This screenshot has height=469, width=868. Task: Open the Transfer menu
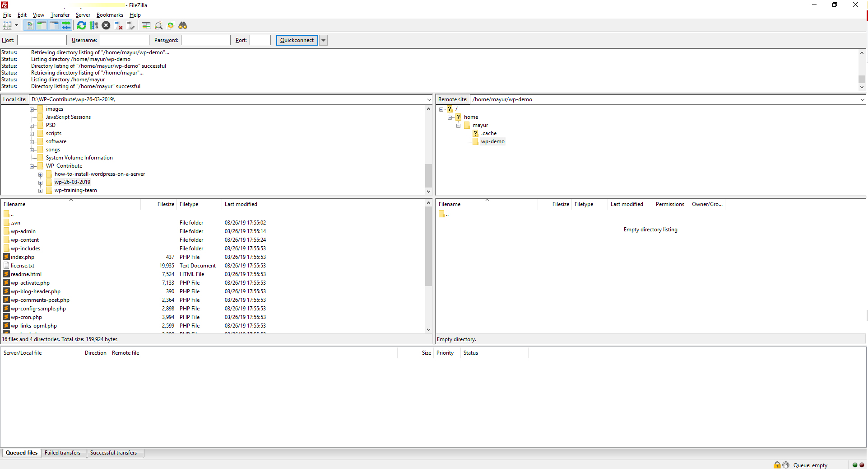point(60,15)
